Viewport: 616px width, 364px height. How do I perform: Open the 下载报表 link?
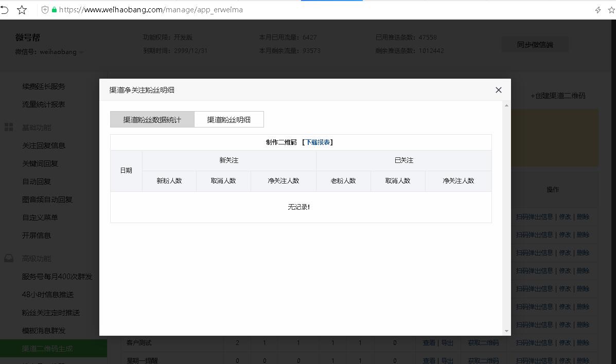pos(318,142)
